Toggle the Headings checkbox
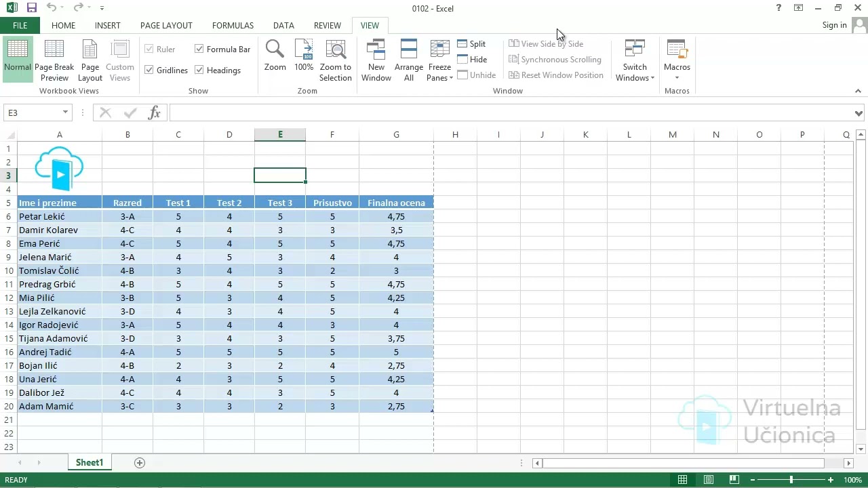Viewport: 868px width, 488px height. [x=199, y=70]
